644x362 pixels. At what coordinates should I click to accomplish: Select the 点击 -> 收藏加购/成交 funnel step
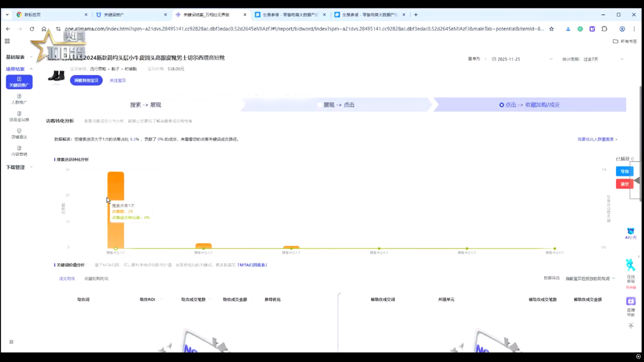[x=530, y=105]
